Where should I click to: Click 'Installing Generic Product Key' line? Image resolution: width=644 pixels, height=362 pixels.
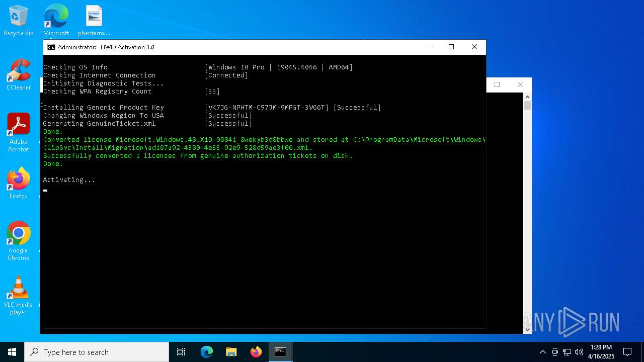(104, 108)
